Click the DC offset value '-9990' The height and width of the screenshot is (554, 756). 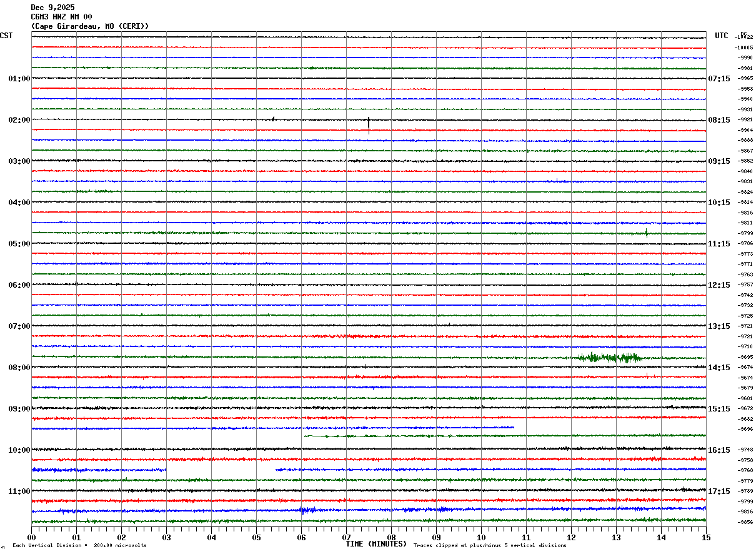(x=746, y=58)
